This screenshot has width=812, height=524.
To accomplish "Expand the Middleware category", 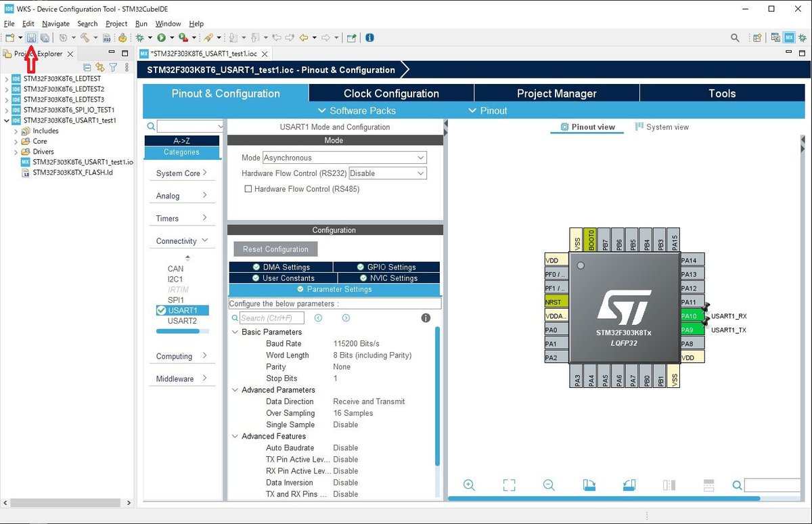I will click(181, 378).
